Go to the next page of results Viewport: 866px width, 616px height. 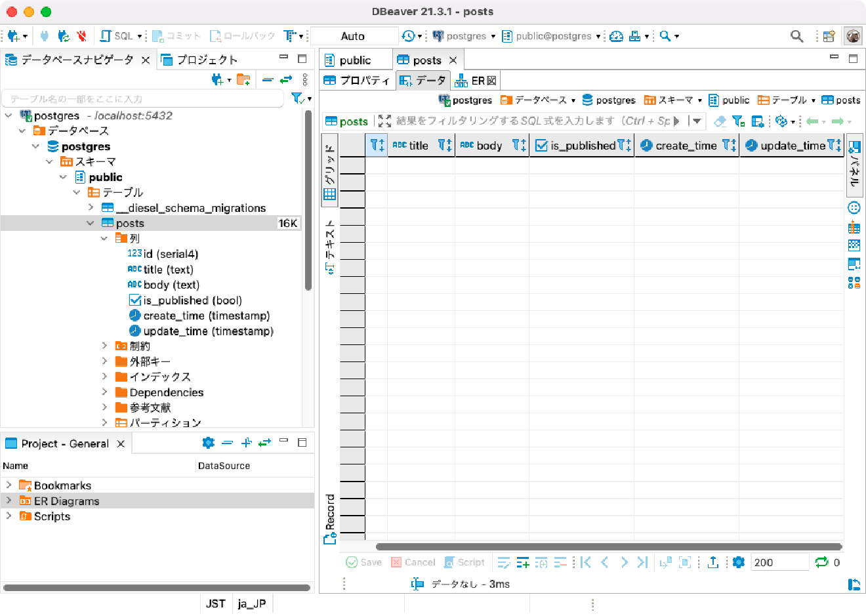pyautogui.click(x=624, y=562)
